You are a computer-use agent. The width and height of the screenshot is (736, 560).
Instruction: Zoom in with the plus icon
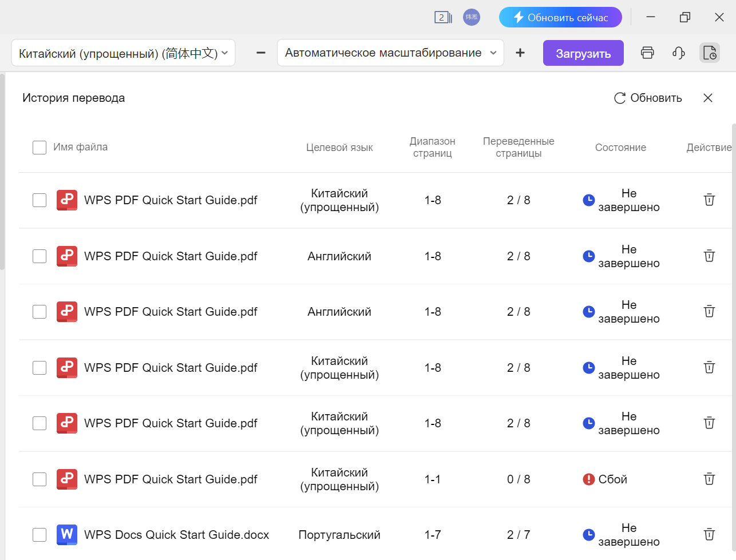pyautogui.click(x=520, y=53)
